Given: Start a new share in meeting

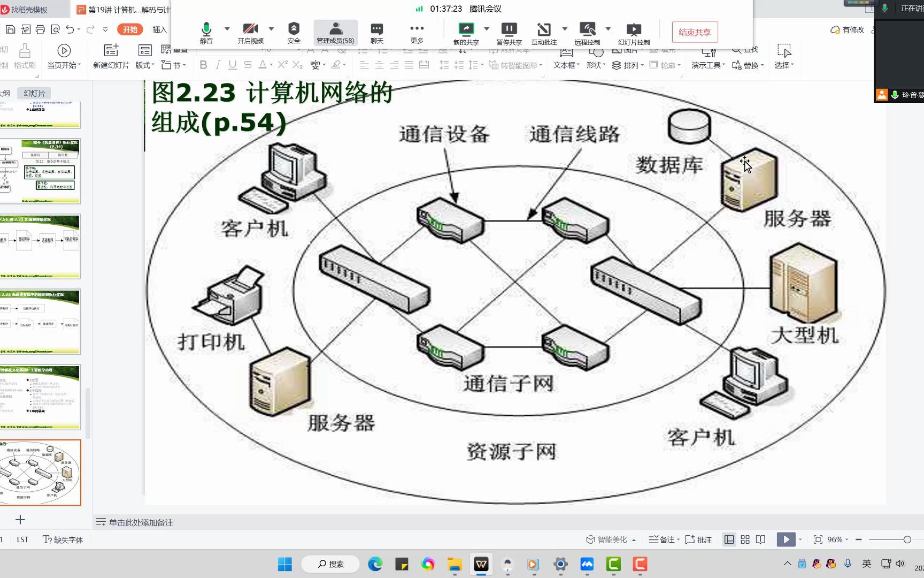Looking at the screenshot, I should pos(466,34).
